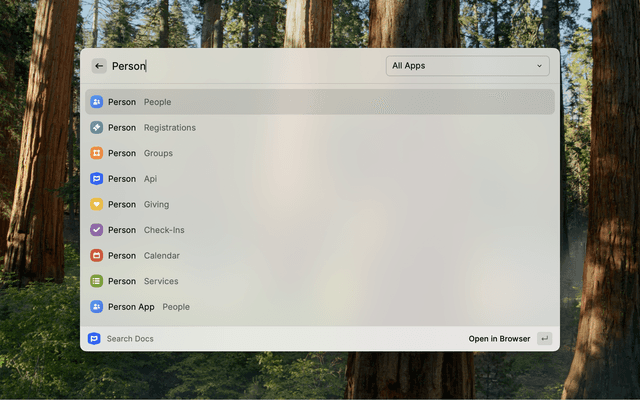Click the blue People app icon in first row
Image resolution: width=640 pixels, height=400 pixels.
tap(97, 102)
